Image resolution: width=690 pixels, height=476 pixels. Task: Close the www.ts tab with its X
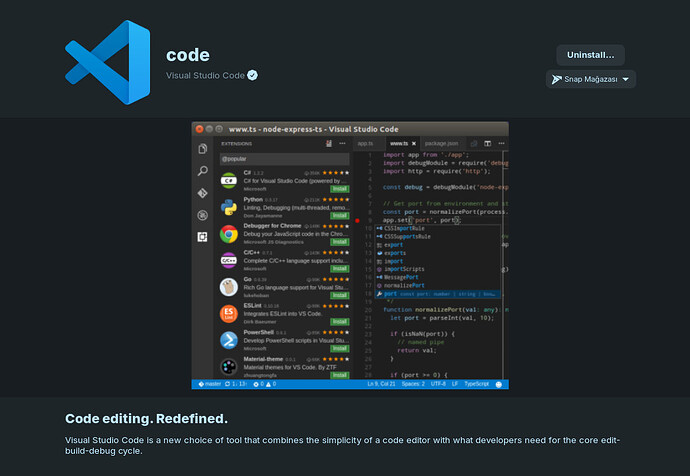414,143
